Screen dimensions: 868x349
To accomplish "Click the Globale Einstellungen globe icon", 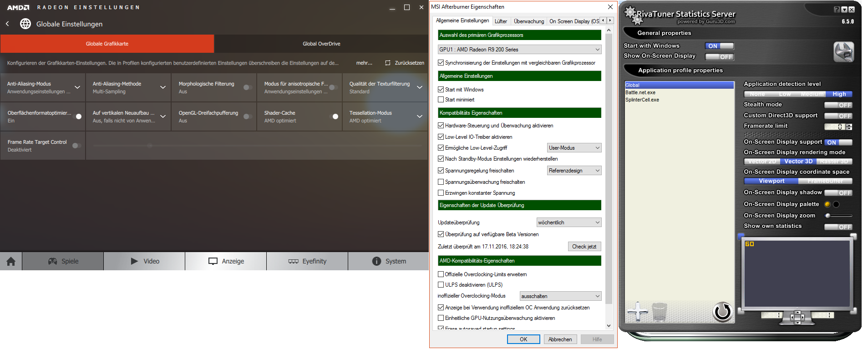I will pyautogui.click(x=25, y=24).
